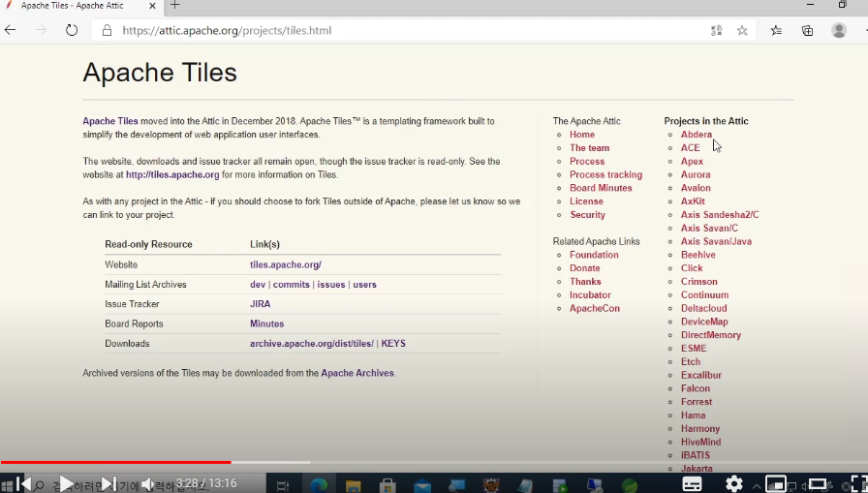Toggle theater mode in the video player

pyautogui.click(x=818, y=484)
